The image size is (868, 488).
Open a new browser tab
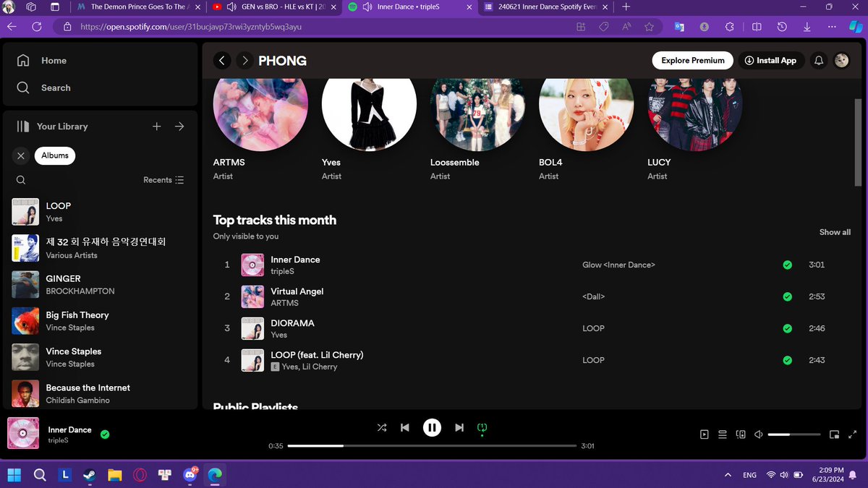tap(626, 7)
